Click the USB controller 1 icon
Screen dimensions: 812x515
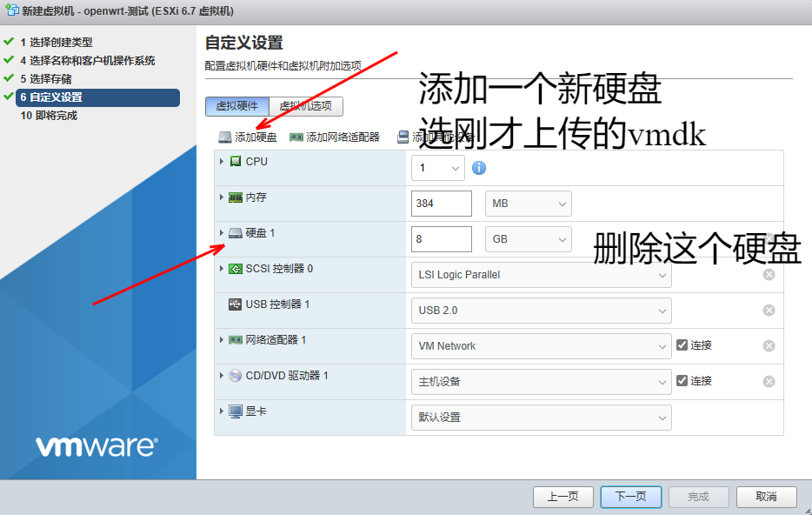tap(235, 304)
